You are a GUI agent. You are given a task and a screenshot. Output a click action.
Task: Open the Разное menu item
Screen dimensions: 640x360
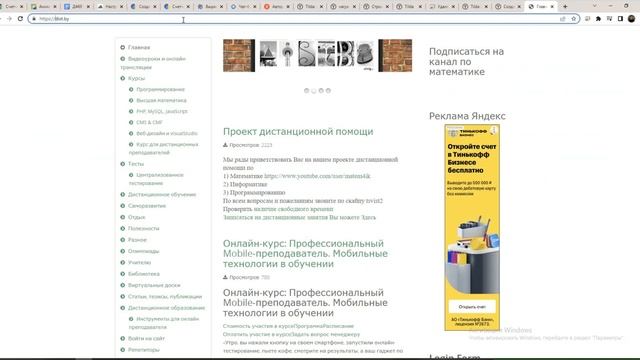pyautogui.click(x=137, y=240)
